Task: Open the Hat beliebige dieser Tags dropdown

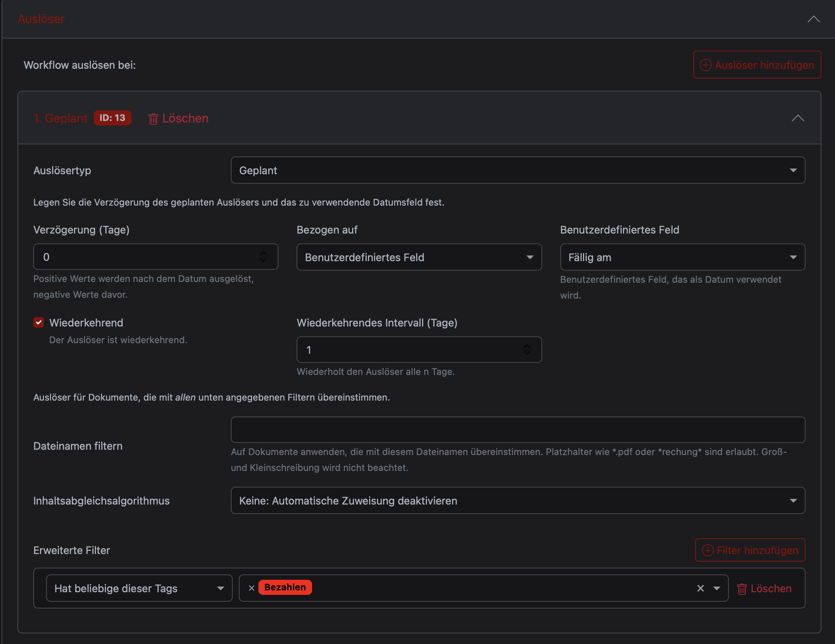Action: (139, 588)
